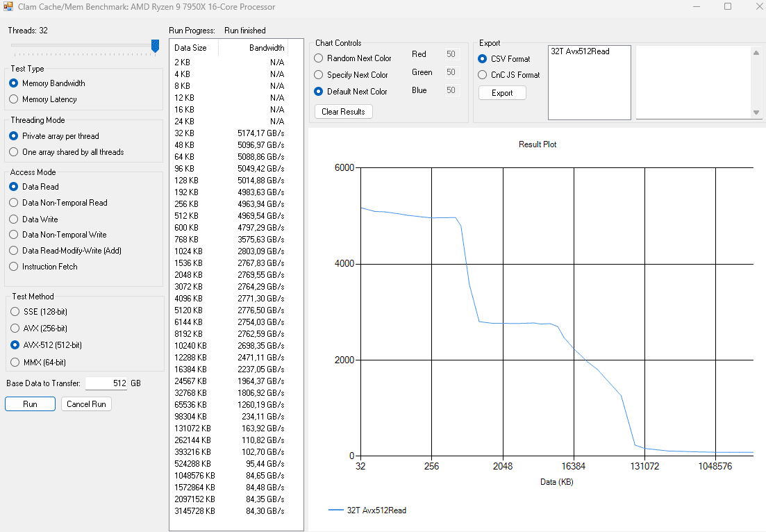Click the 2803,09 GB/s bandwidth value
This screenshot has height=532, width=766.
[x=261, y=251]
